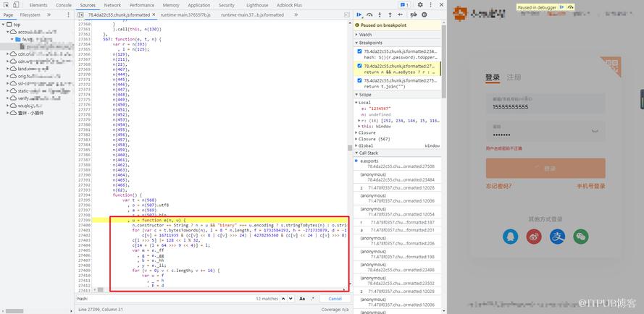
Task: Click step-over icon in page's paused overlay
Action: pos(570,7)
